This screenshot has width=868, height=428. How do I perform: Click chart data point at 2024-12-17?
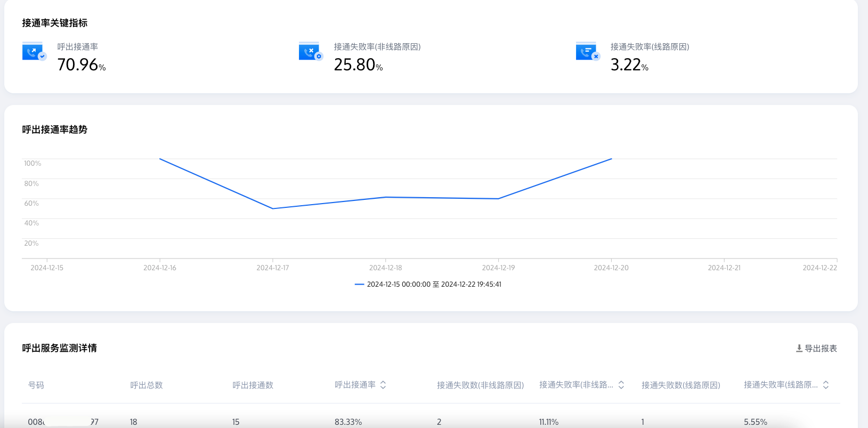click(x=273, y=208)
